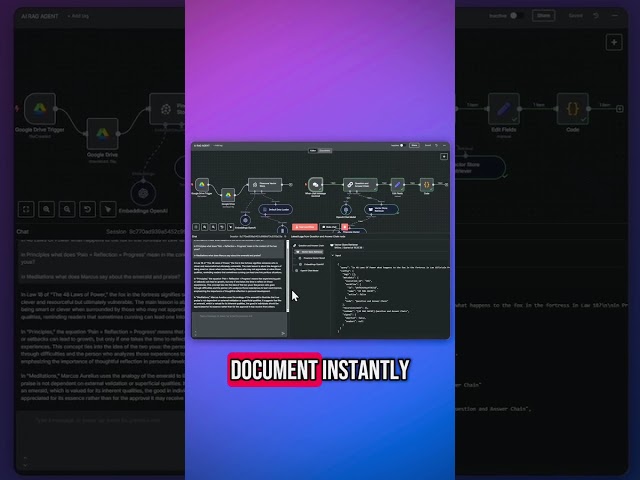Screen dimensions: 640x480
Task: Zoom out on the canvas in center window
Action: click(213, 227)
